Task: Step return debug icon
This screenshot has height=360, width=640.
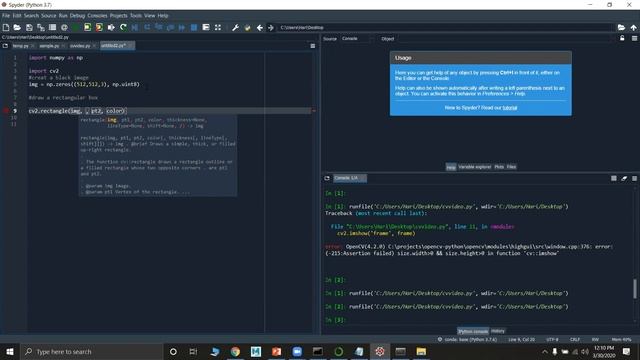Action: pyautogui.click(x=170, y=27)
